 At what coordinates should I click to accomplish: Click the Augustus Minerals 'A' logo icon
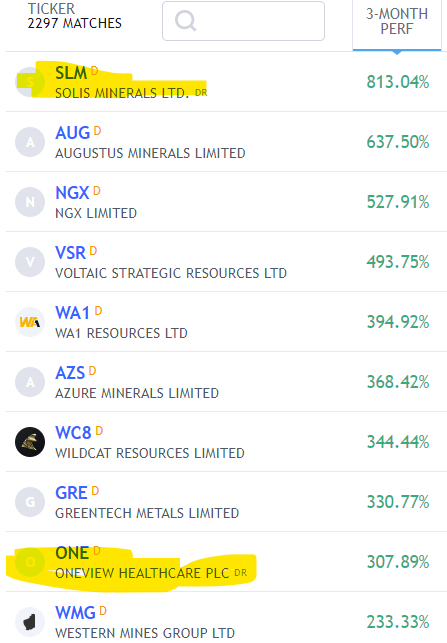tap(30, 142)
